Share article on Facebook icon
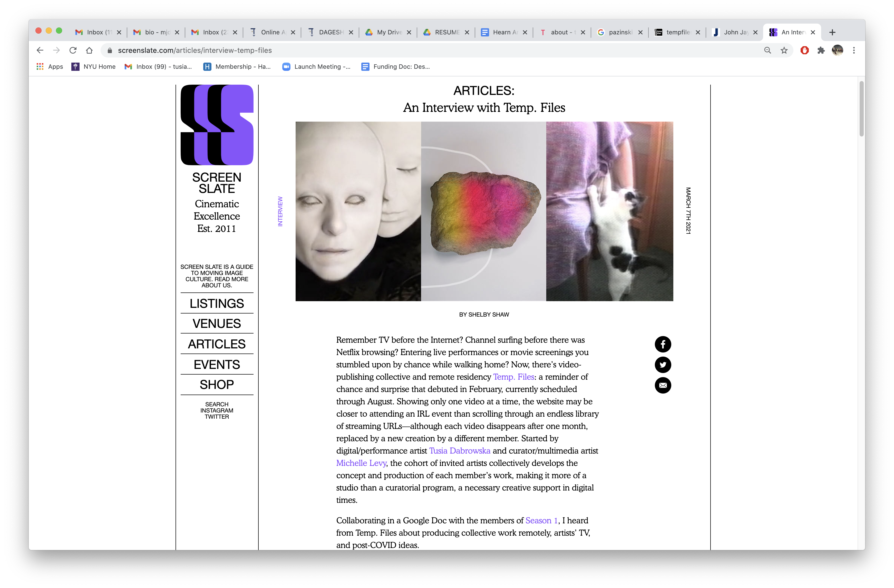This screenshot has width=894, height=588. tap(663, 344)
